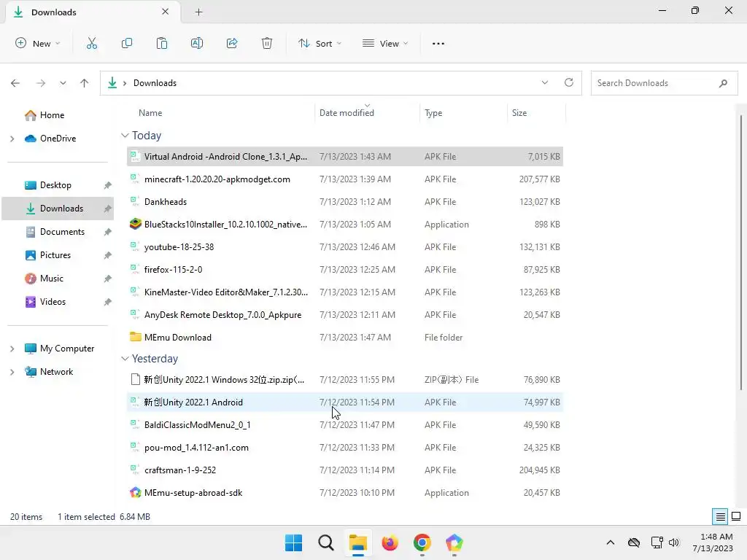Select minecraft-1.20.20.20-apkmodget.com file
Screen dimensions: 747x560
(x=345, y=179)
